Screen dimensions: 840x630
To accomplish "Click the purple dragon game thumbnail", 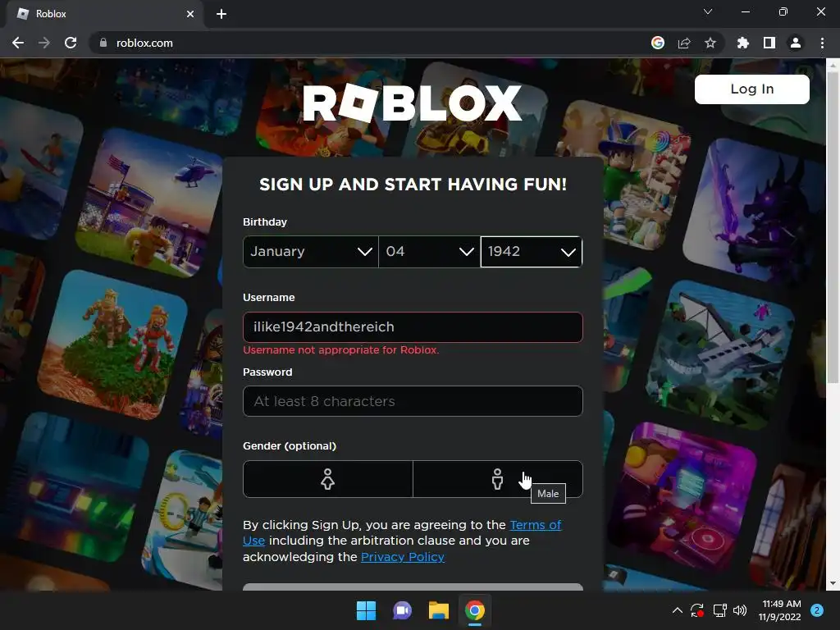I will (x=756, y=212).
